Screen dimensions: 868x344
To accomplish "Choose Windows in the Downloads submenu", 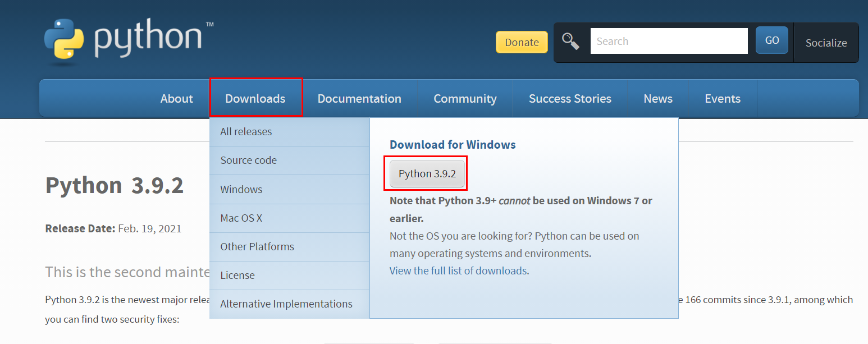I will tap(289, 190).
